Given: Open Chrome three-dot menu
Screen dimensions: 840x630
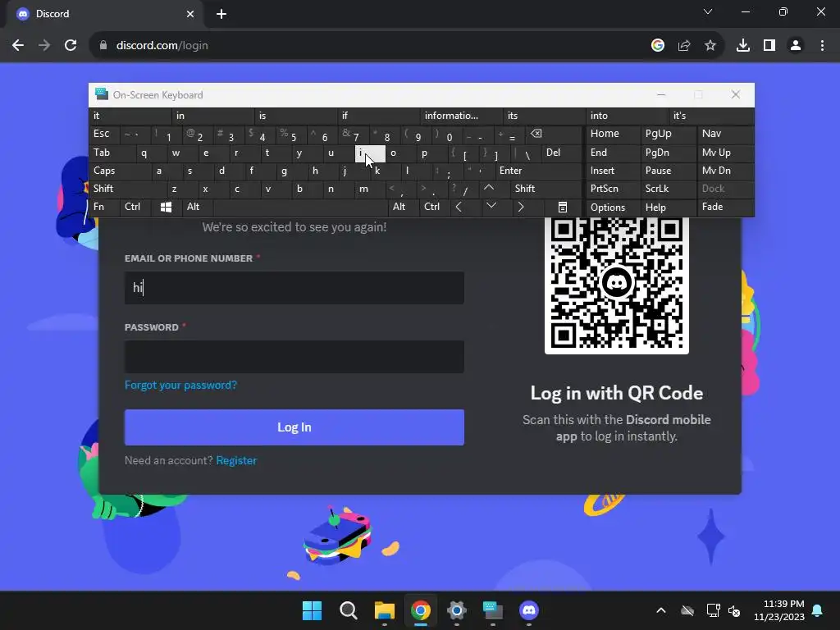Looking at the screenshot, I should [822, 46].
